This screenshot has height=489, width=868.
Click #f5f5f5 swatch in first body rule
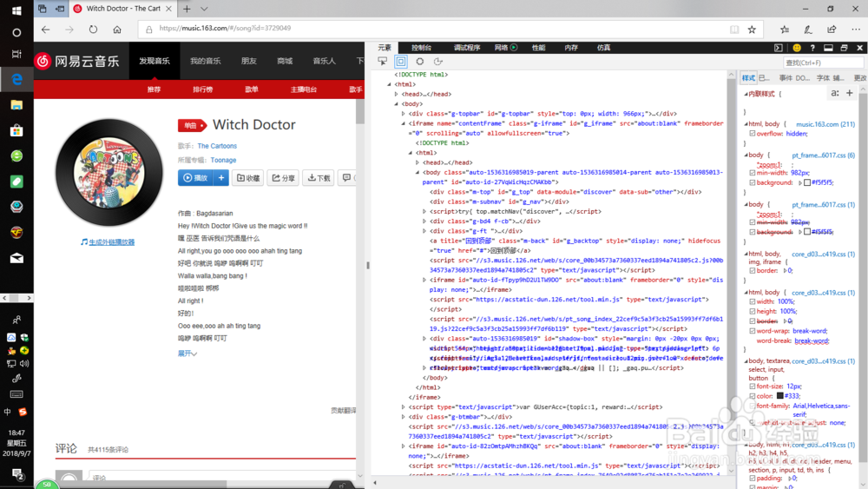[807, 182]
